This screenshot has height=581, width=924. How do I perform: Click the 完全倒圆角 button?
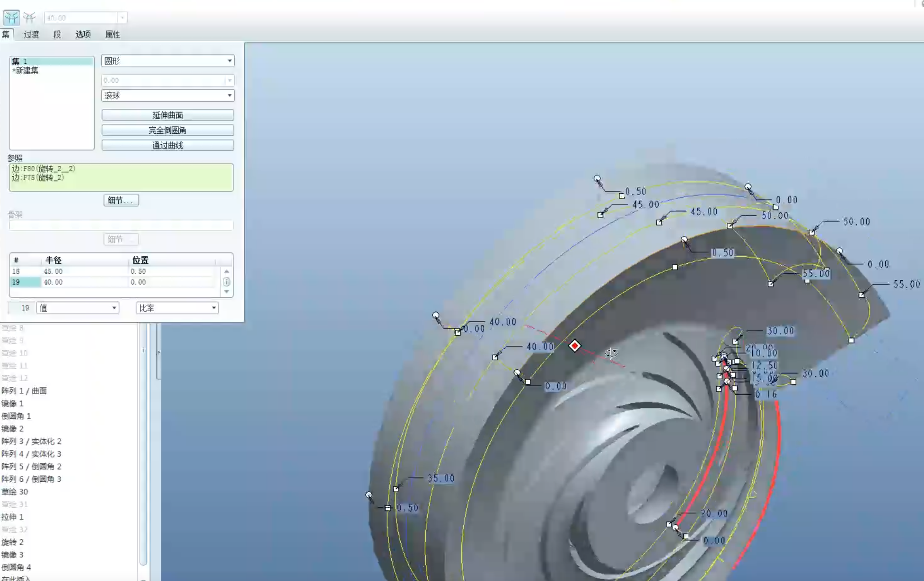[167, 130]
